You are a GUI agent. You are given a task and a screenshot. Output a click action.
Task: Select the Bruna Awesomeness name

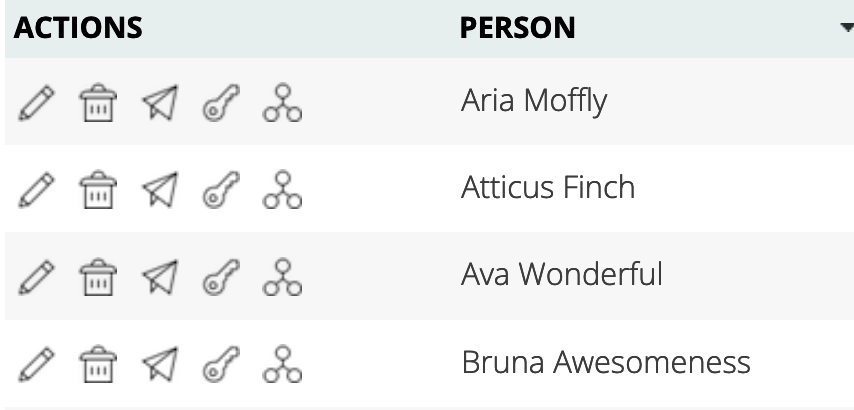(605, 362)
